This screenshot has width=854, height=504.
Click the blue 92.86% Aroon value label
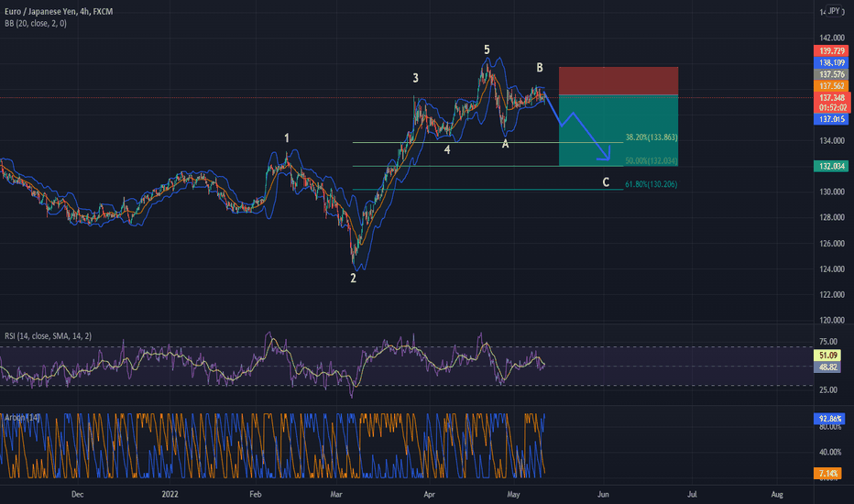pos(830,419)
